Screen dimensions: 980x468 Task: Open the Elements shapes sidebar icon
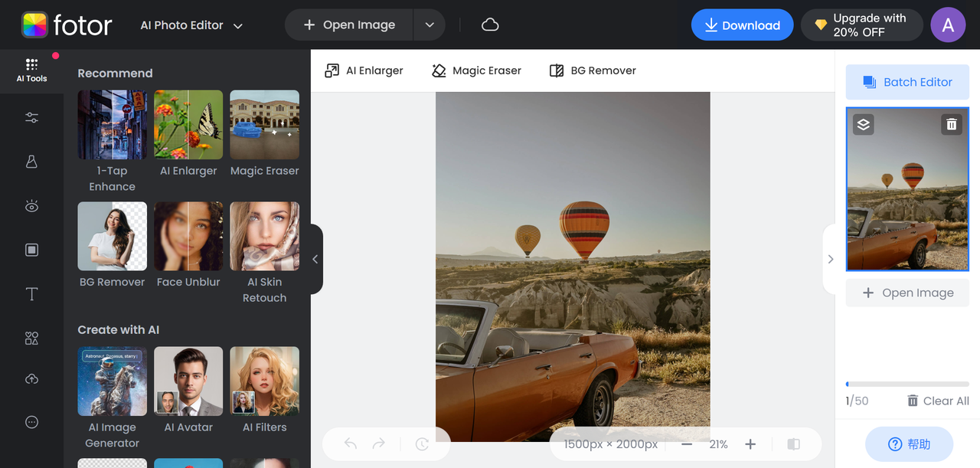[31, 338]
